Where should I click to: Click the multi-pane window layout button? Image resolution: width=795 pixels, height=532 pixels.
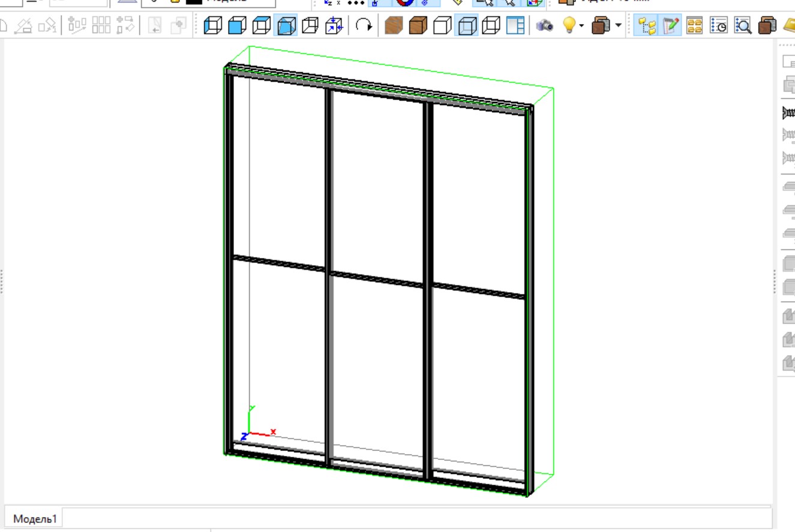[515, 26]
